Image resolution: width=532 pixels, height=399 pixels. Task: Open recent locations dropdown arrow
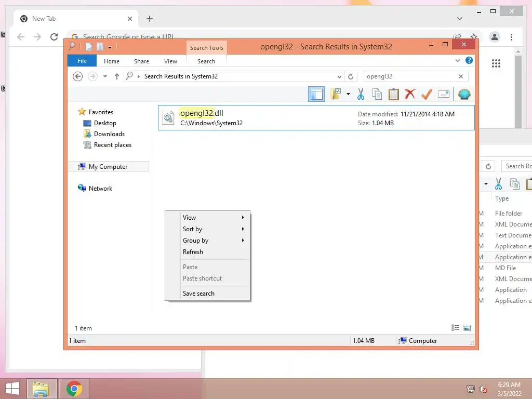105,76
